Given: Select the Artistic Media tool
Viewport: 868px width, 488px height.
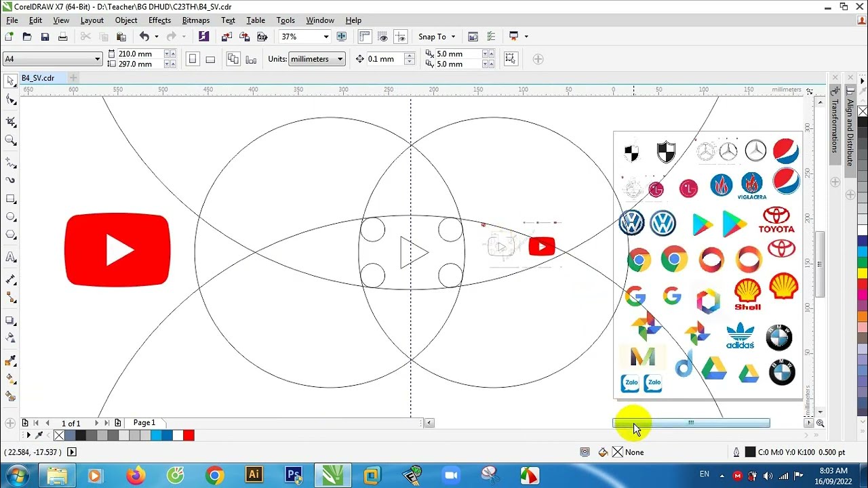Looking at the screenshot, I should (10, 180).
